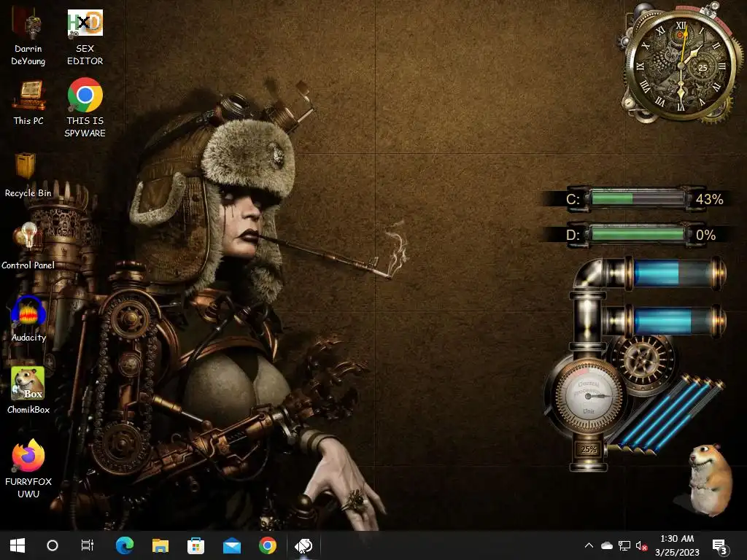Click the Central Processing Unit gauge dial
Viewport: 747px width, 560px height.
click(589, 396)
